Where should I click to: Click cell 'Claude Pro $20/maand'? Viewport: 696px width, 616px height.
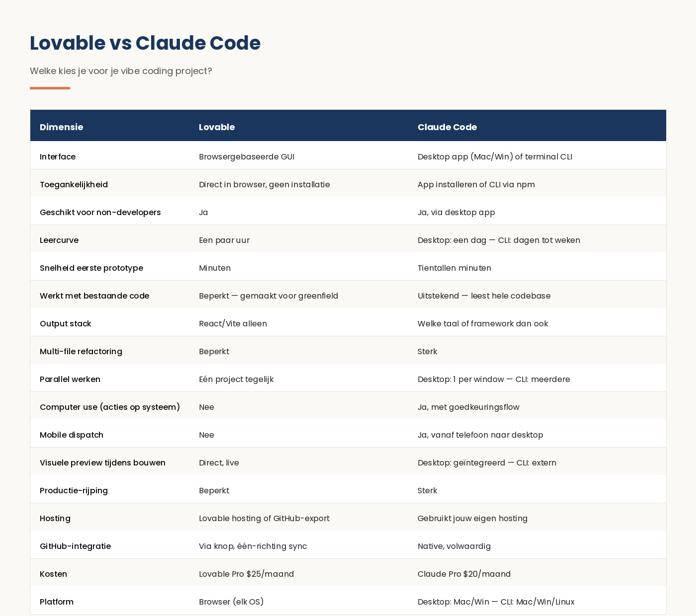pos(464,574)
